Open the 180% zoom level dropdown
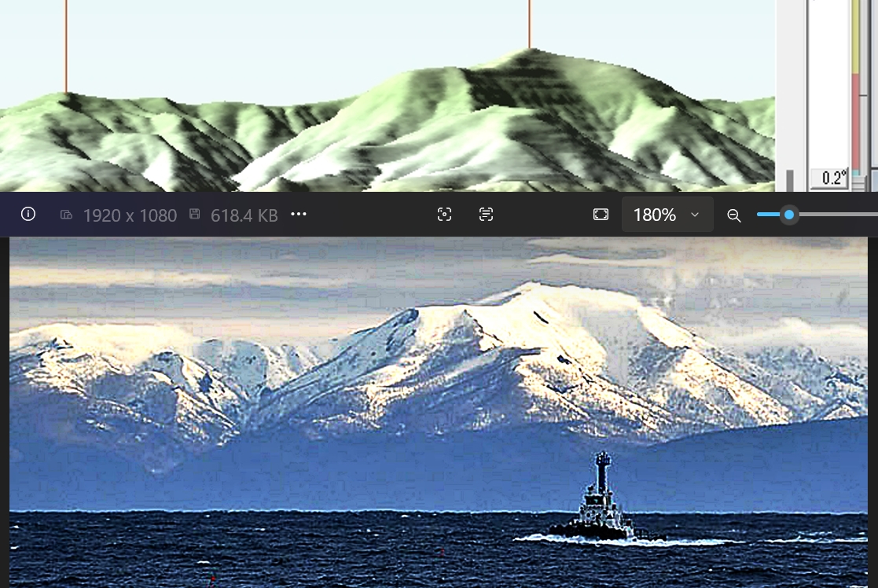The image size is (878, 588). coord(667,215)
